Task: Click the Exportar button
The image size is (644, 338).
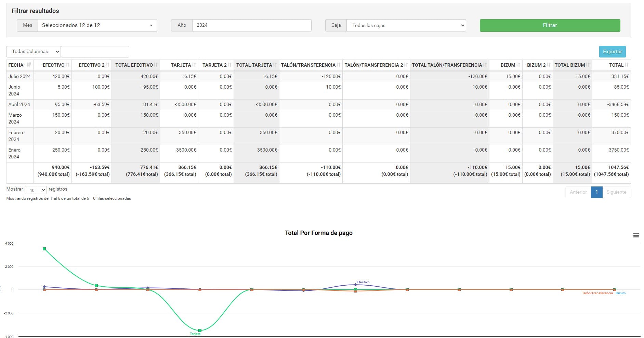Action: (612, 51)
